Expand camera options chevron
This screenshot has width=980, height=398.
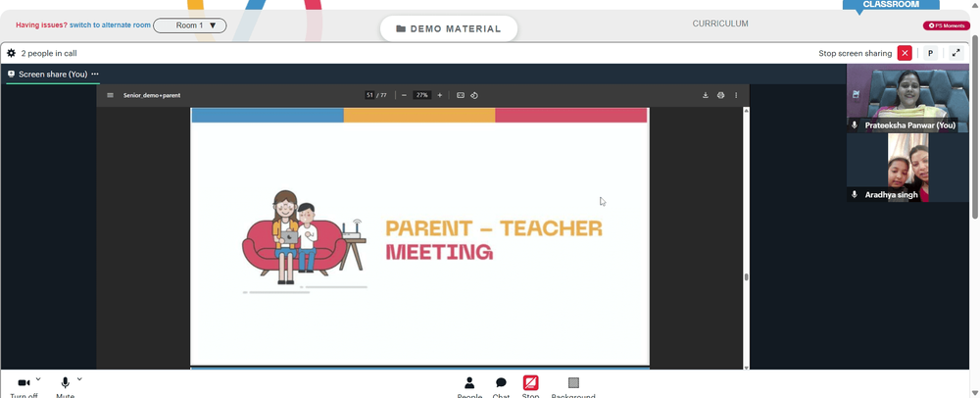[38, 378]
